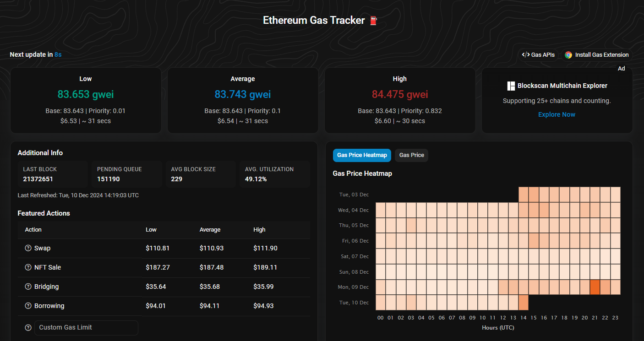Click the avg utilization value 49.12%
This screenshot has width=644, height=341.
[x=256, y=179]
